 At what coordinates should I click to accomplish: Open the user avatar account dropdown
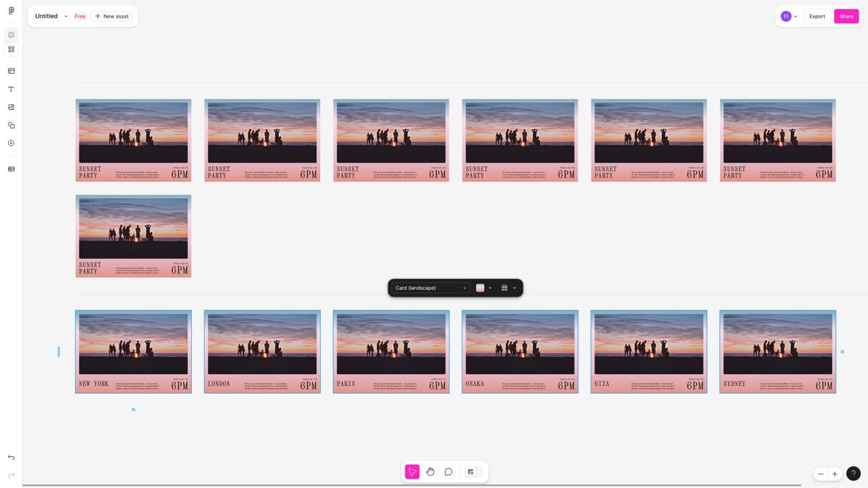tap(789, 16)
